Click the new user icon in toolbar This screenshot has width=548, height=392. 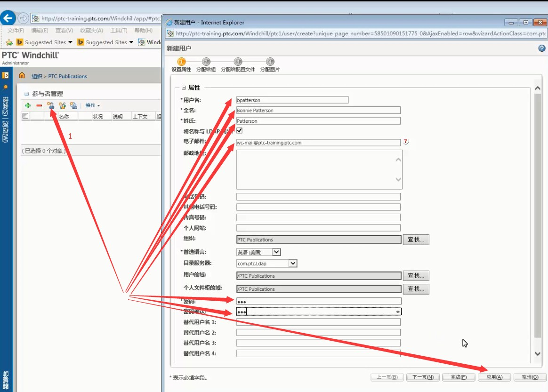point(51,105)
